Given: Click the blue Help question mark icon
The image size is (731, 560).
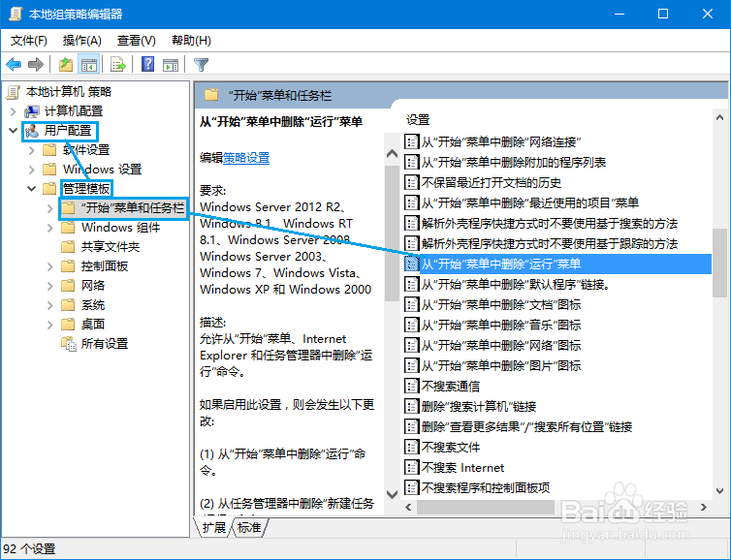Looking at the screenshot, I should pyautogui.click(x=147, y=64).
